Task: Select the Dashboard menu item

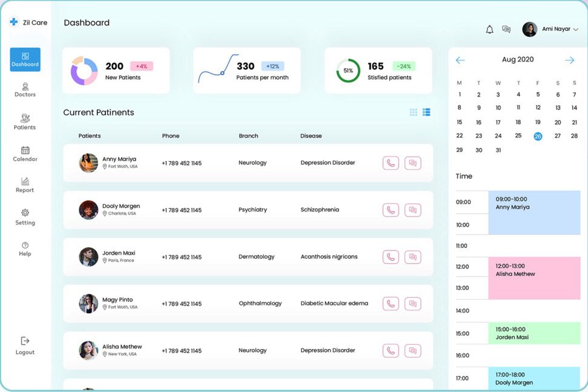Action: point(25,59)
